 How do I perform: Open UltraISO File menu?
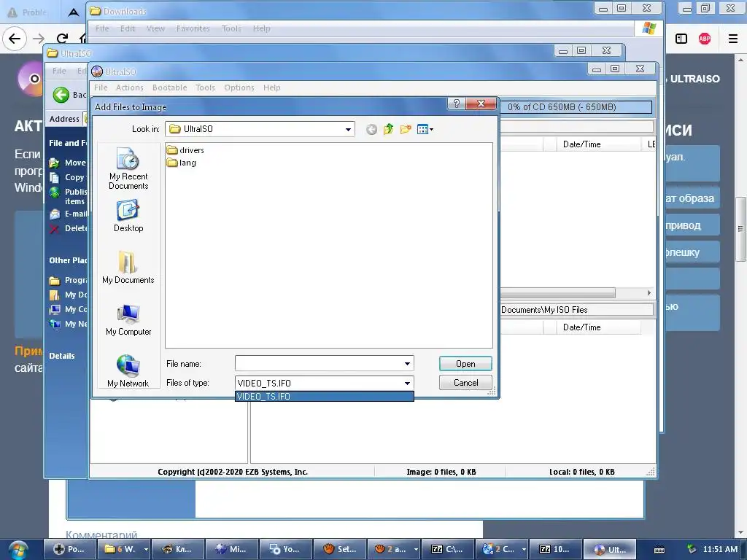pyautogui.click(x=101, y=87)
